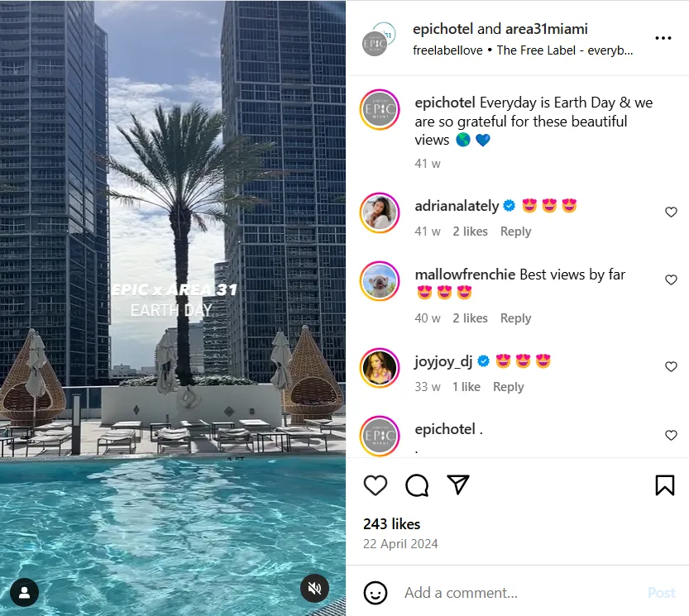This screenshot has width=689, height=616.
Task: Like adrianalately's comment
Action: pos(671,212)
